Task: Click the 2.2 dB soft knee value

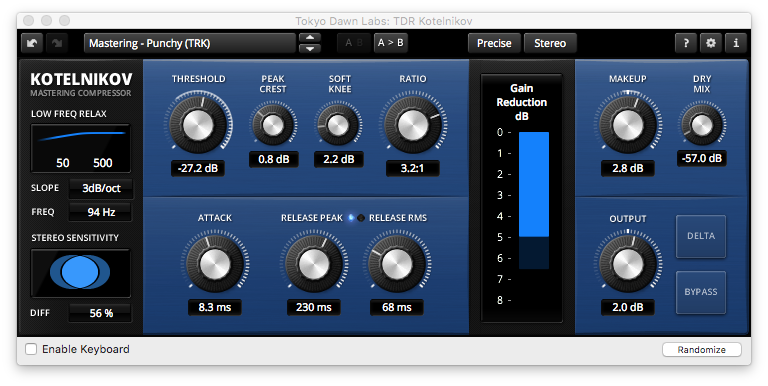Action: (x=338, y=159)
